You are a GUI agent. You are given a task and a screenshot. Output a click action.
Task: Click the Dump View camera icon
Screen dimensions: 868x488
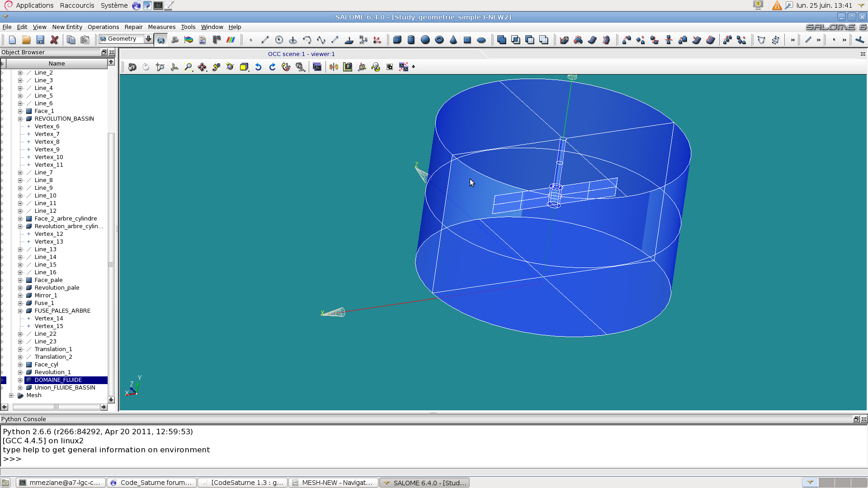132,67
